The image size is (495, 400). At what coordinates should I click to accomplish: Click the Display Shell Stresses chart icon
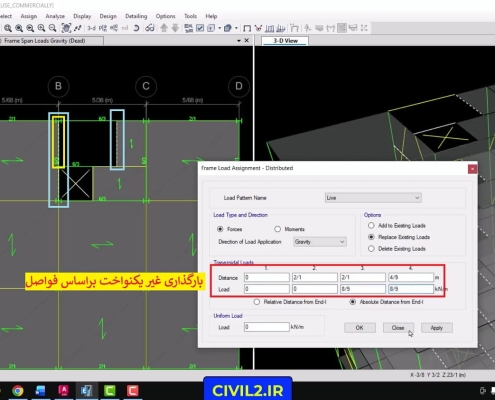[x=281, y=28]
